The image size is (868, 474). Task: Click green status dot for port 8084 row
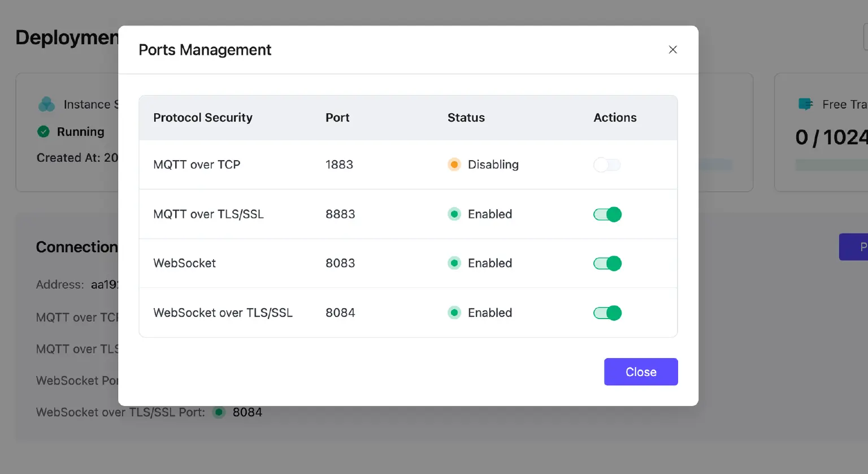(454, 313)
